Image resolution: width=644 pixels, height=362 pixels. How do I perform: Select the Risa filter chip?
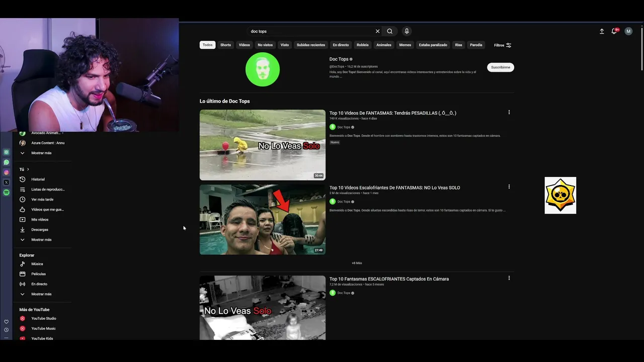[458, 45]
